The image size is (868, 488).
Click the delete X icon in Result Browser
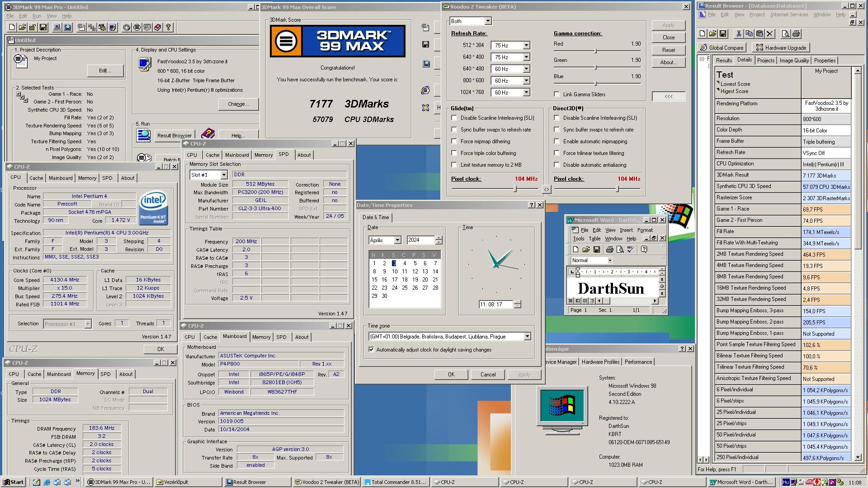770,33
